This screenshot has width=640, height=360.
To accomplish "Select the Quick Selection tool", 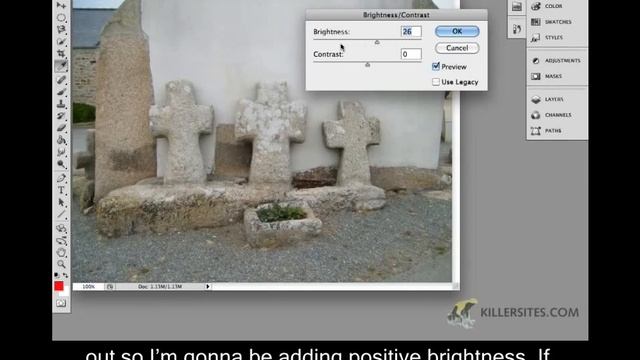I will coord(61,42).
